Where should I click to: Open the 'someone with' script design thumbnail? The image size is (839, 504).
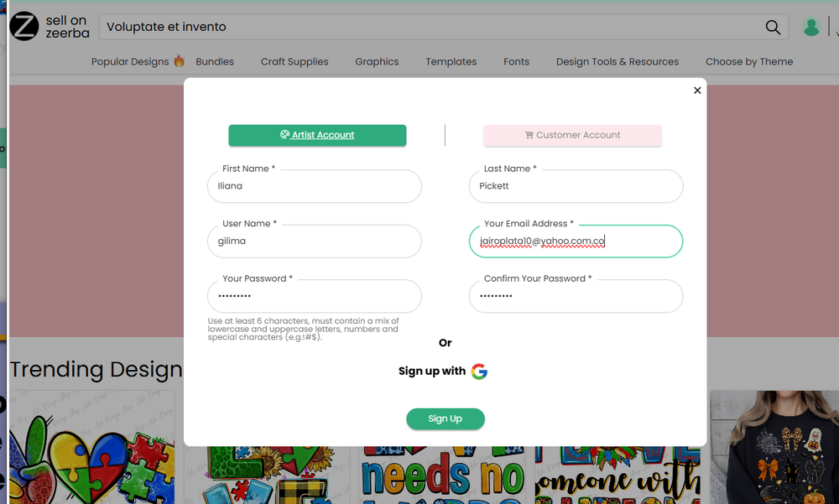618,475
